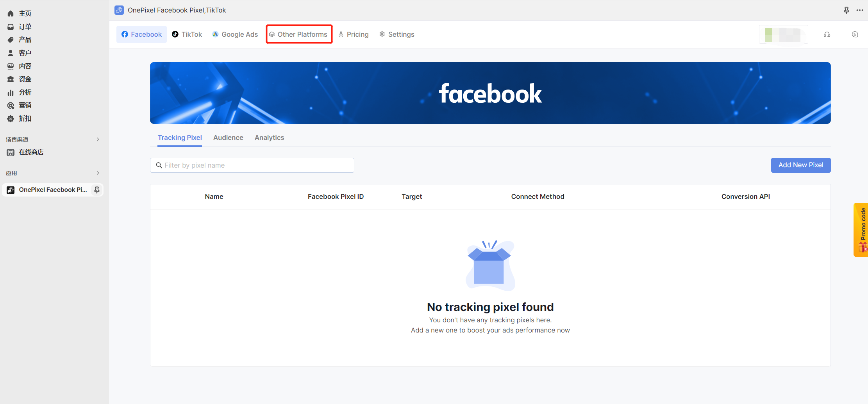Select the Tracking Pixel sub-tab

(180, 138)
